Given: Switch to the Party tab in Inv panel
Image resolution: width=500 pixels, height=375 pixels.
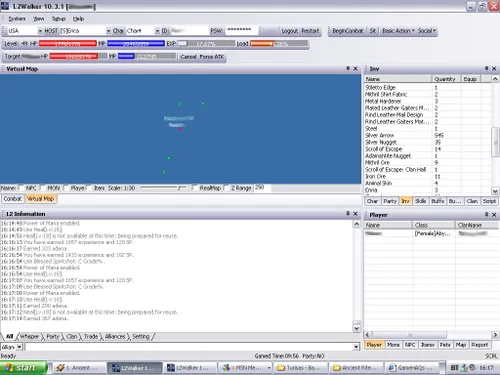Looking at the screenshot, I should pos(390,201).
